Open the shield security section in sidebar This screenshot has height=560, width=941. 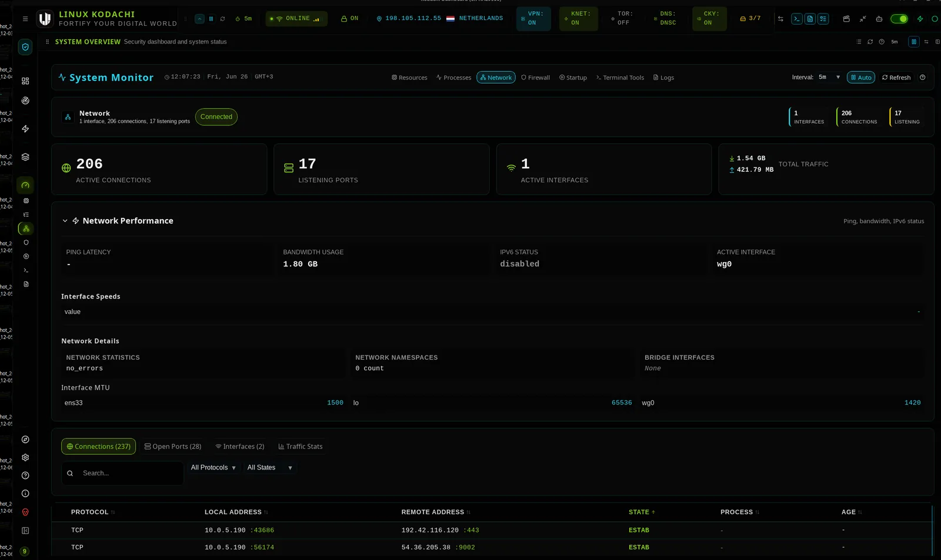[25, 47]
